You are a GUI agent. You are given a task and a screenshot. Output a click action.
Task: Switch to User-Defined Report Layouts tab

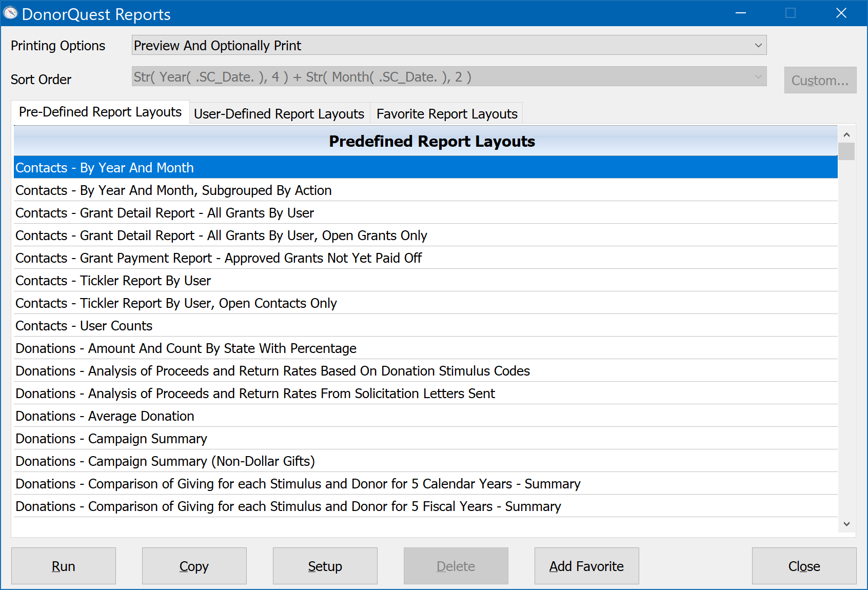(x=279, y=113)
